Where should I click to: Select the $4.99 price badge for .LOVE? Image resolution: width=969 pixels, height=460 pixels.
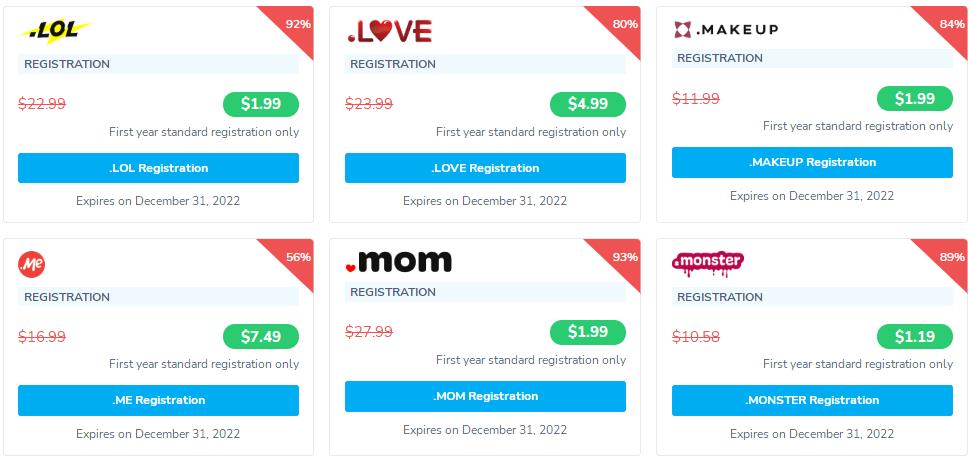point(587,104)
